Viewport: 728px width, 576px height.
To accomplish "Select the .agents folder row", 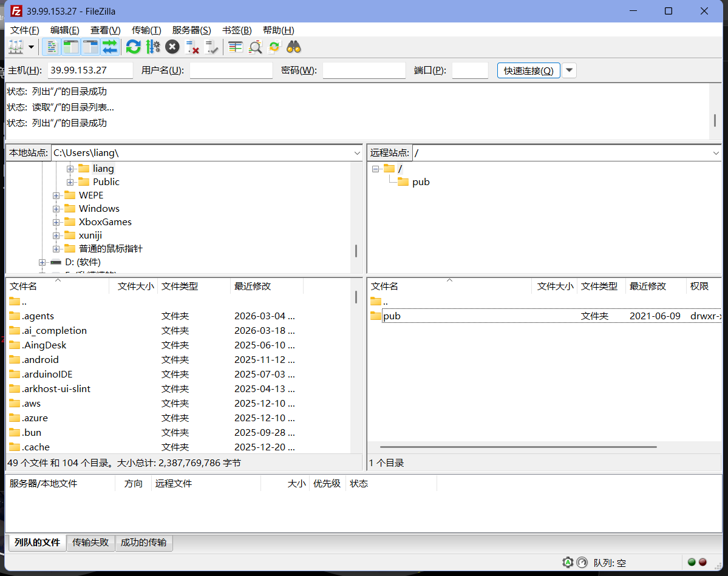I will click(x=180, y=316).
